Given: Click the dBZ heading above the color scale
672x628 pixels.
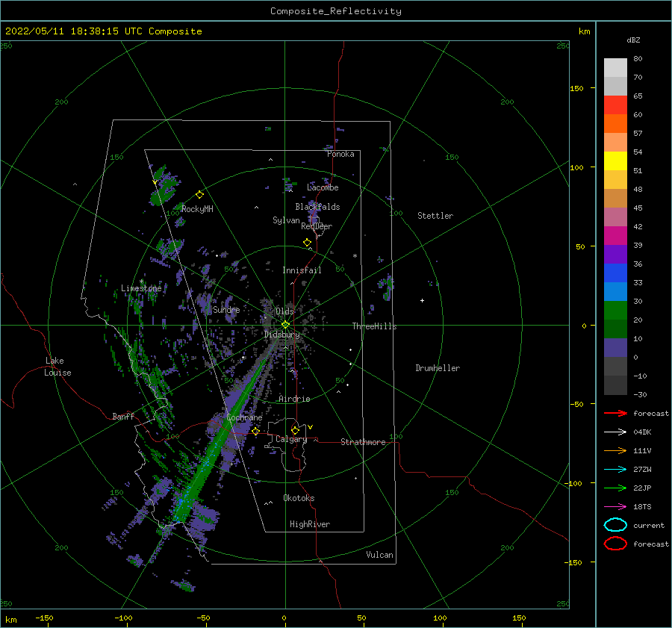Looking at the screenshot, I should 633,40.
